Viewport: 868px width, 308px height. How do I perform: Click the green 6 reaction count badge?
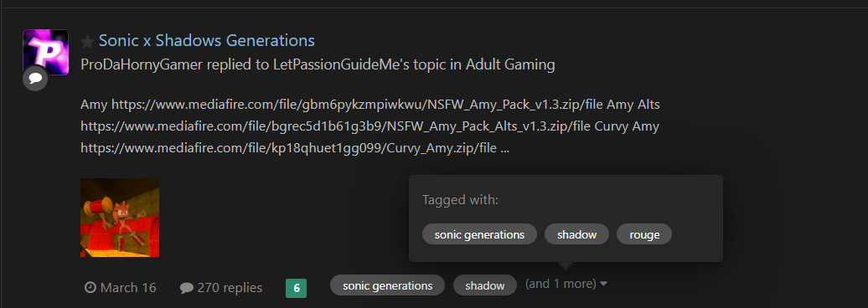pyautogui.click(x=296, y=288)
